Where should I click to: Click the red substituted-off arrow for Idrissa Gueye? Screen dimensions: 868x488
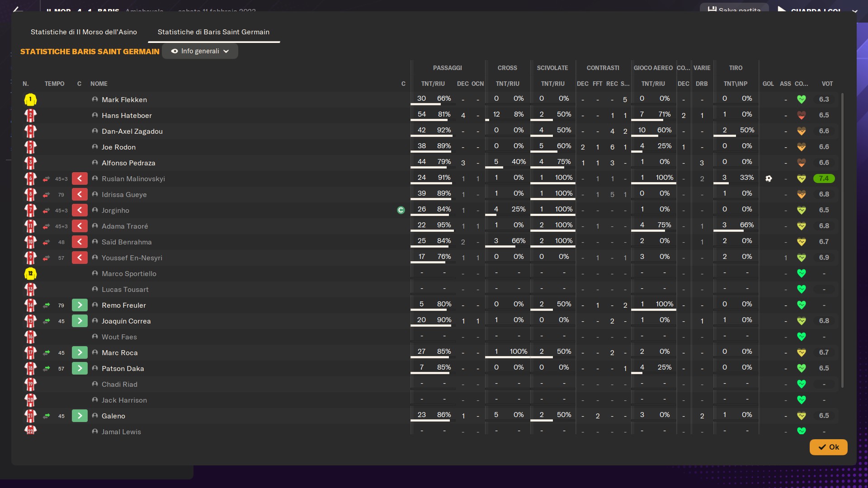click(x=80, y=195)
